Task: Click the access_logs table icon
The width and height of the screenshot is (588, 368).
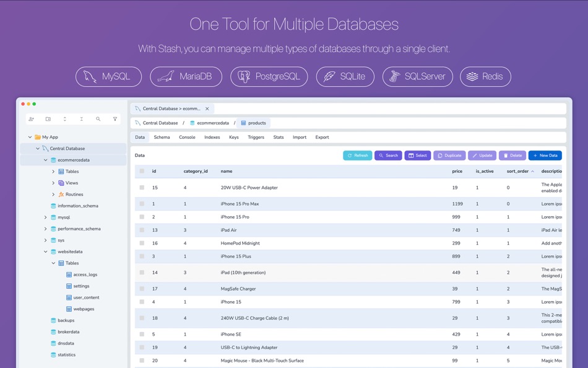Action: point(69,274)
